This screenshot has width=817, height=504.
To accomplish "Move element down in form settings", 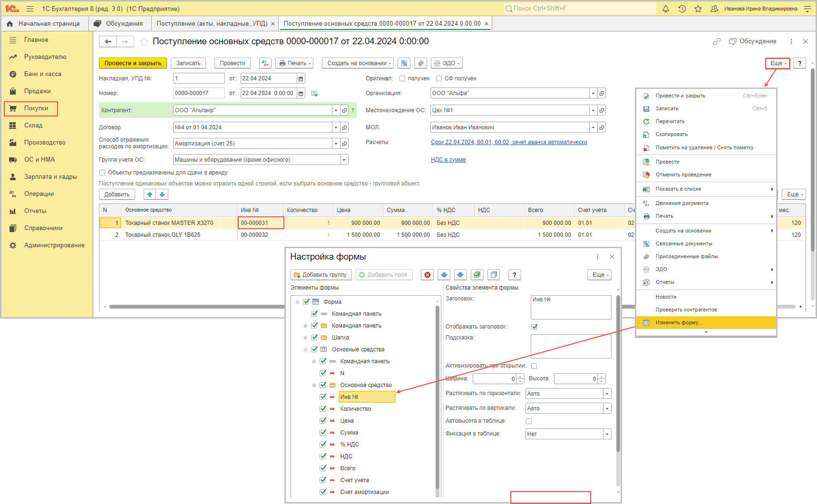I will tap(460, 275).
